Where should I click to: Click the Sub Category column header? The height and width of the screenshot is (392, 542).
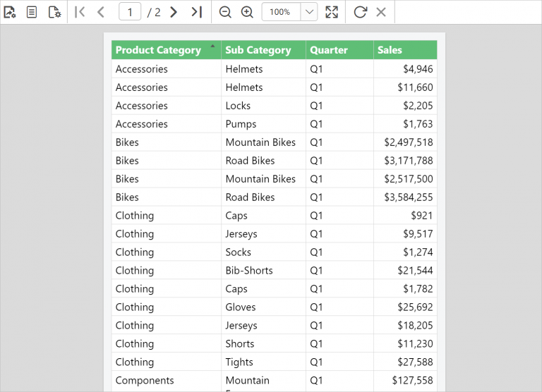(258, 50)
